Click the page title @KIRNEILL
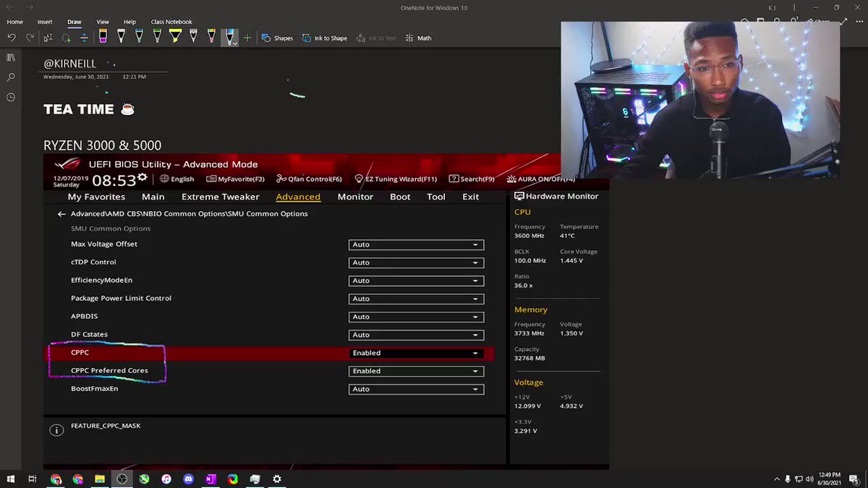 (70, 64)
